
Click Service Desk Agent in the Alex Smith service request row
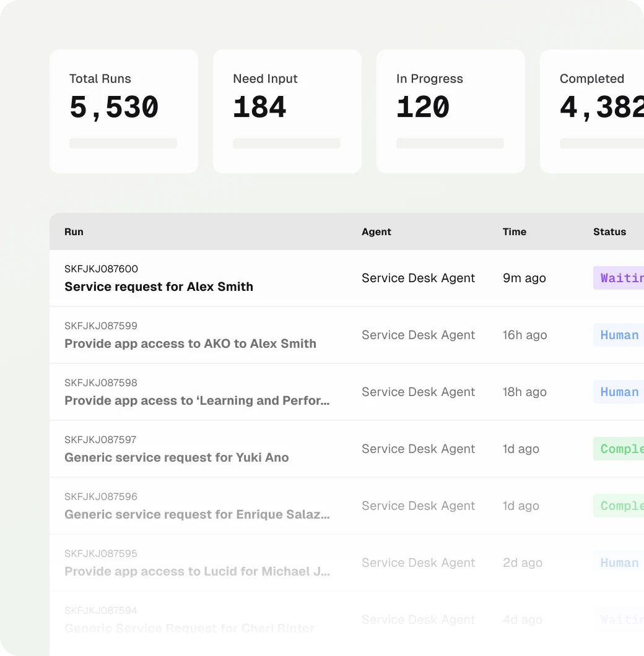click(419, 278)
